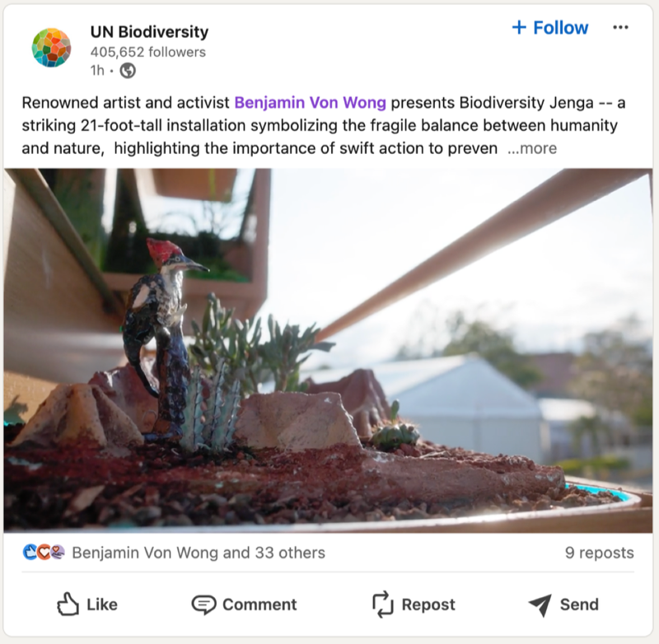Open the purple Benjamin Von Wong mention
The width and height of the screenshot is (659, 644).
point(310,103)
